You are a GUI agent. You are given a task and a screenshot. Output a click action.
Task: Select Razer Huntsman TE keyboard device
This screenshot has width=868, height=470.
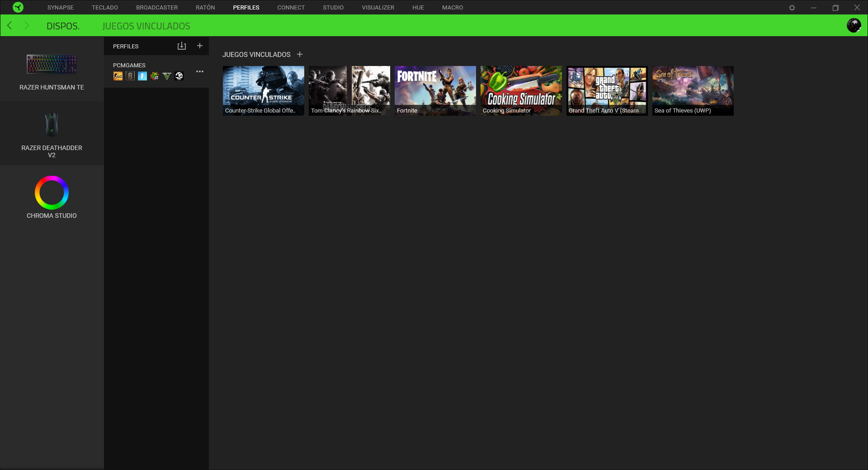tap(52, 71)
